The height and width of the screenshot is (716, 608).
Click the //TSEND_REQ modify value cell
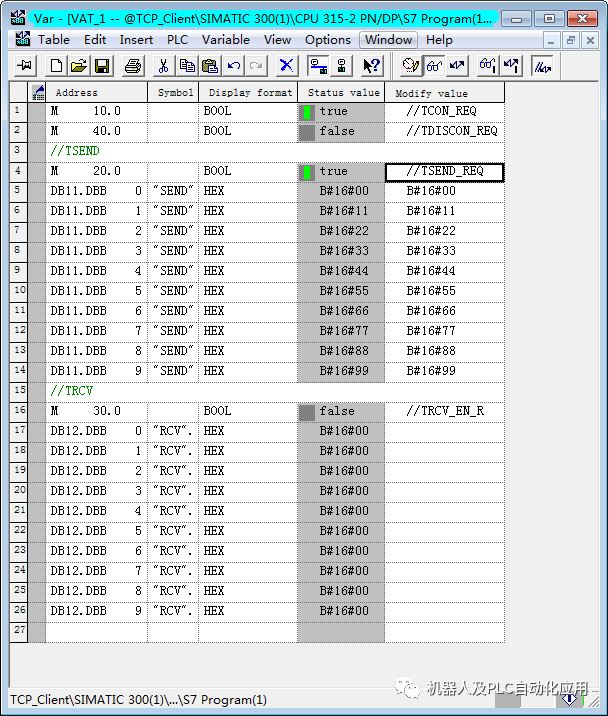point(445,172)
